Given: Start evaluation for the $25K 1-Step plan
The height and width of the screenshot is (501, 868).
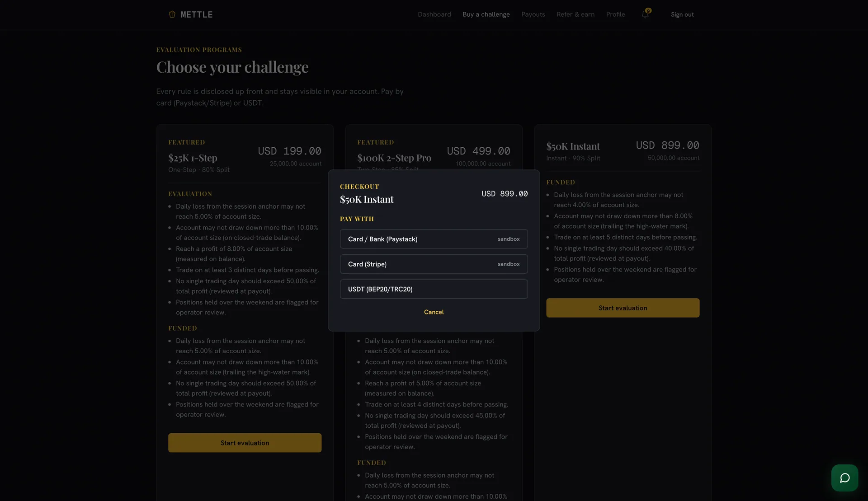Looking at the screenshot, I should (x=245, y=443).
